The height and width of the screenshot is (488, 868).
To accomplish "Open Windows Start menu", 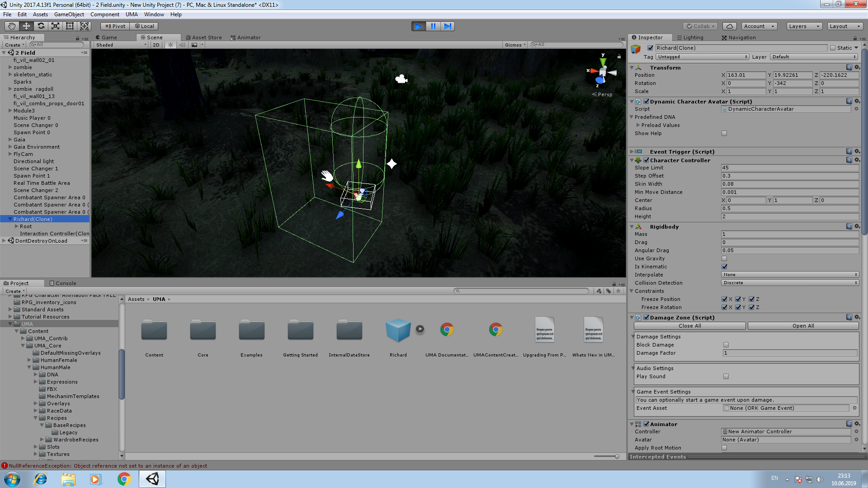I will click(x=12, y=479).
